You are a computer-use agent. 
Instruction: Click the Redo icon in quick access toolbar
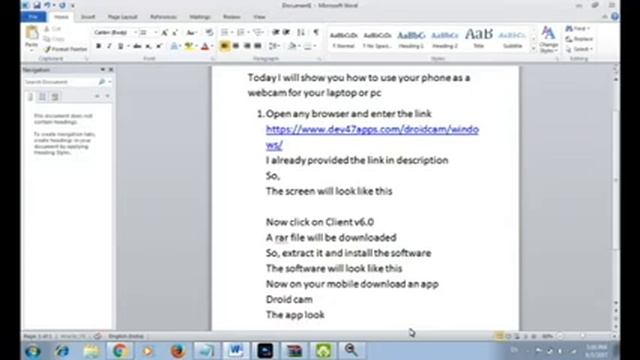point(62,5)
